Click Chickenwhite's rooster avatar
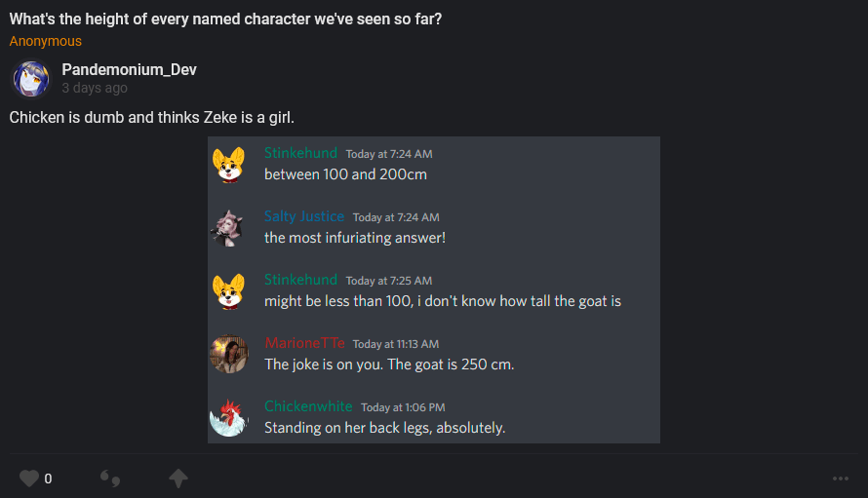 click(229, 417)
